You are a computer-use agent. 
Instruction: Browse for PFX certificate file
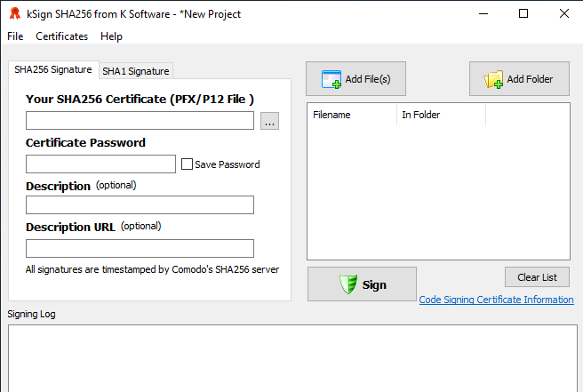coord(270,121)
